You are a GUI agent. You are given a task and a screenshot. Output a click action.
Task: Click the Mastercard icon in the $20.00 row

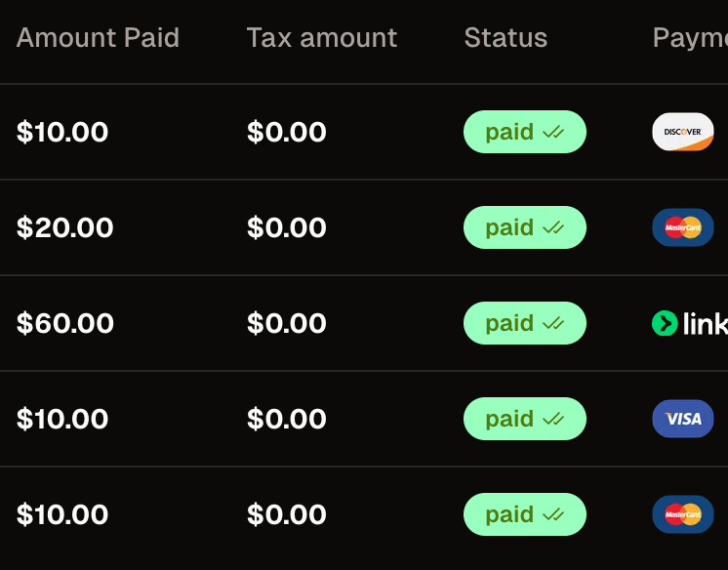click(x=682, y=227)
